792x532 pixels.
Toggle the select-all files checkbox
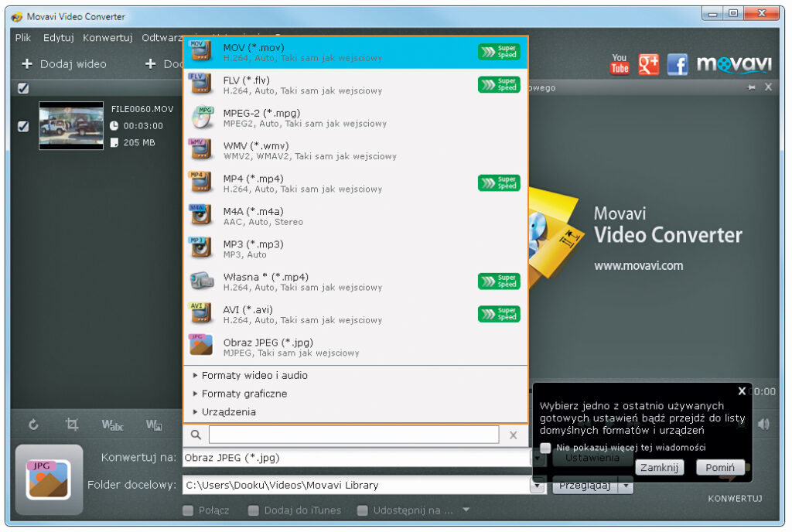click(23, 88)
